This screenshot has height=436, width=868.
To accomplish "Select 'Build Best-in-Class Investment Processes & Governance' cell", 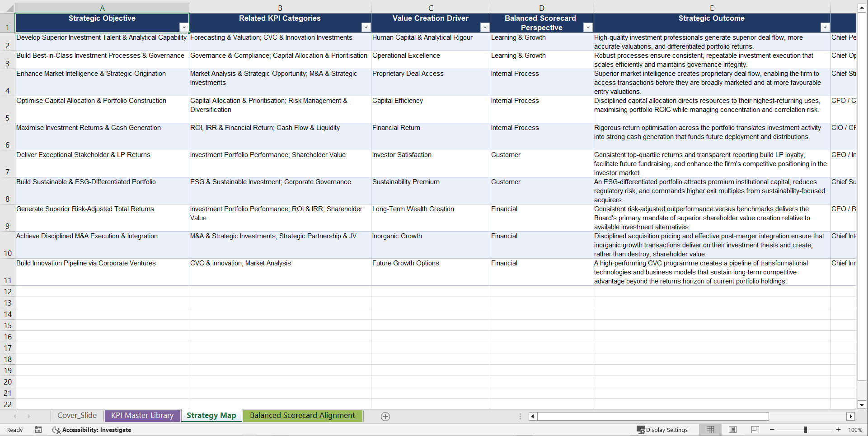I will (102, 60).
